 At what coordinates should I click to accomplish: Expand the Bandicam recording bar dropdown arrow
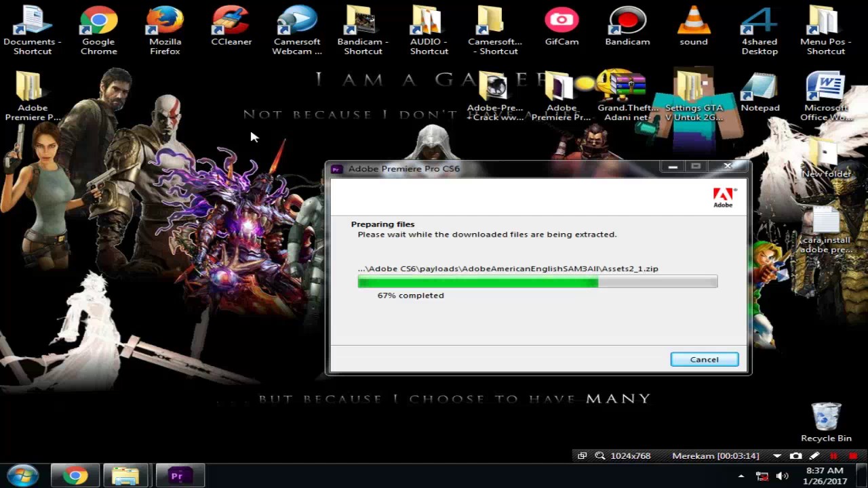click(777, 456)
